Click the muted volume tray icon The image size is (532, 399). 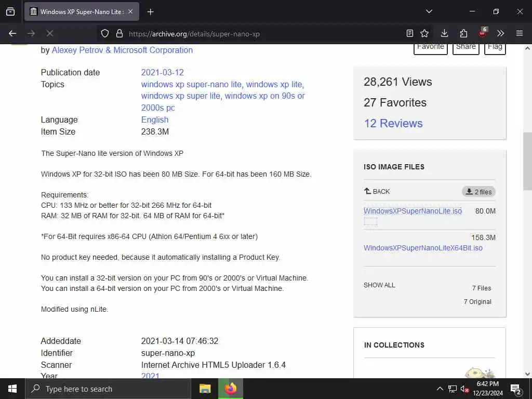click(x=464, y=389)
